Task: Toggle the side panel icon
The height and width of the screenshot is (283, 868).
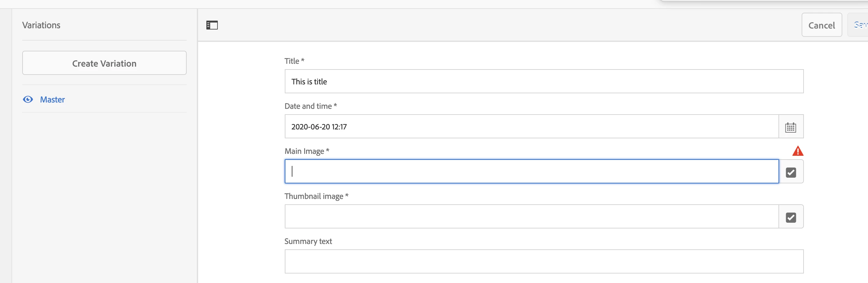Action: coord(212,25)
